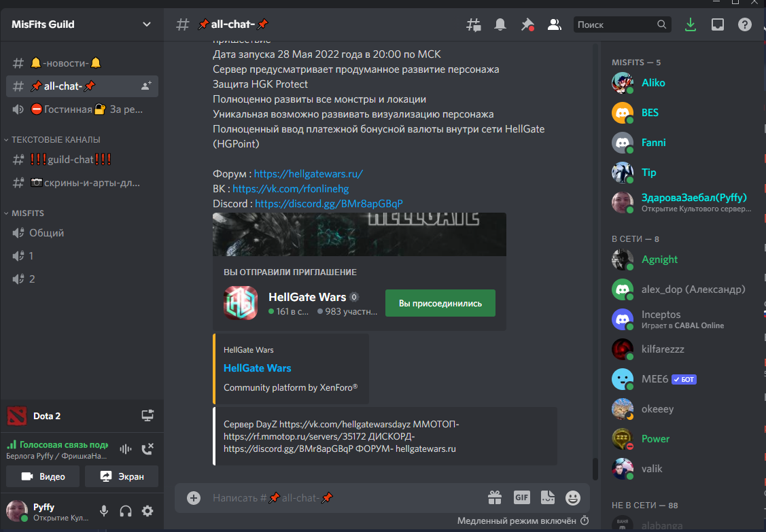Open the 🔔-новости-🔔 channel
The width and height of the screenshot is (766, 532).
pyautogui.click(x=82, y=63)
